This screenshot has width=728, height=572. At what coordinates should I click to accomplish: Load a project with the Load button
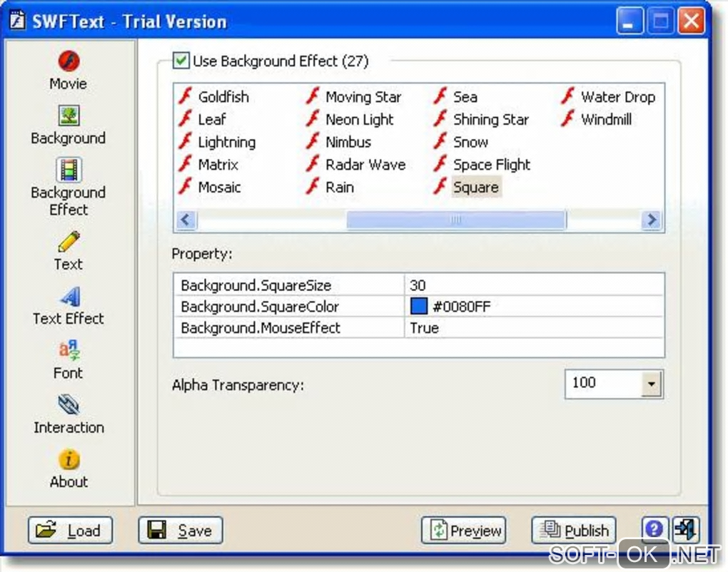coord(70,530)
